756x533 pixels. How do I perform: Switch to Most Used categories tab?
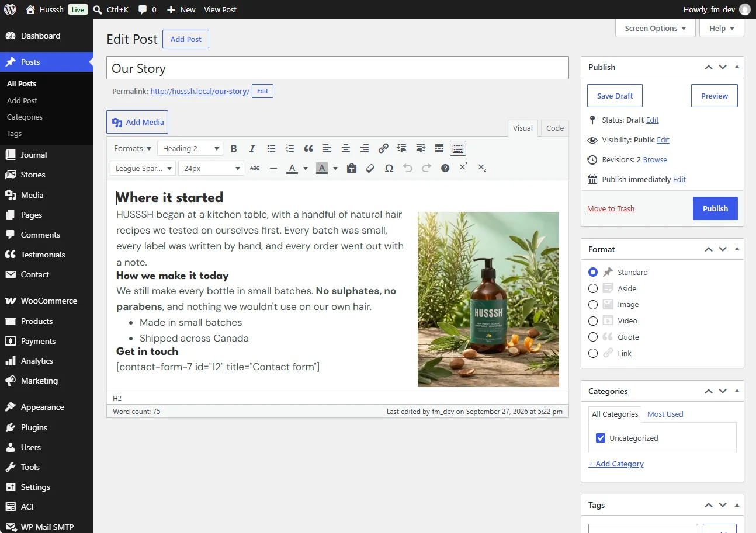pyautogui.click(x=665, y=414)
